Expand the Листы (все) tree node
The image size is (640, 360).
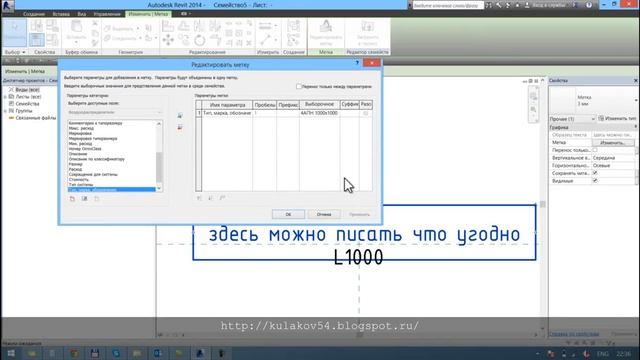5,97
